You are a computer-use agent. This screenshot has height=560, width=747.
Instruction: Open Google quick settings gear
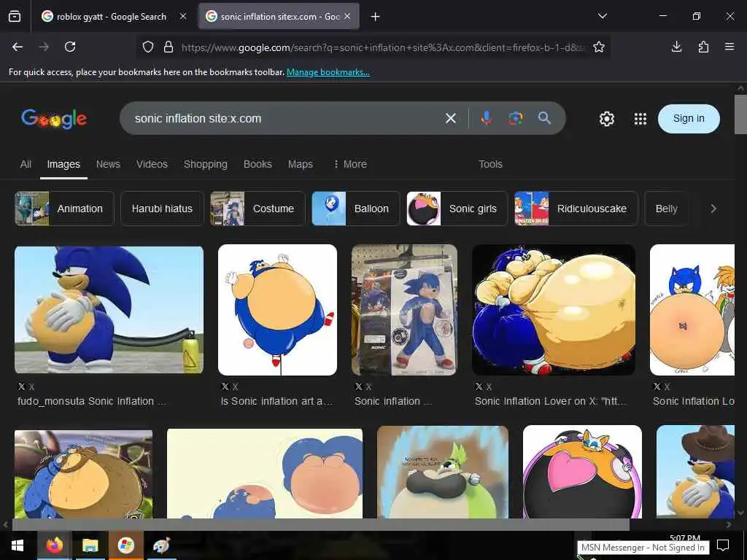606,119
